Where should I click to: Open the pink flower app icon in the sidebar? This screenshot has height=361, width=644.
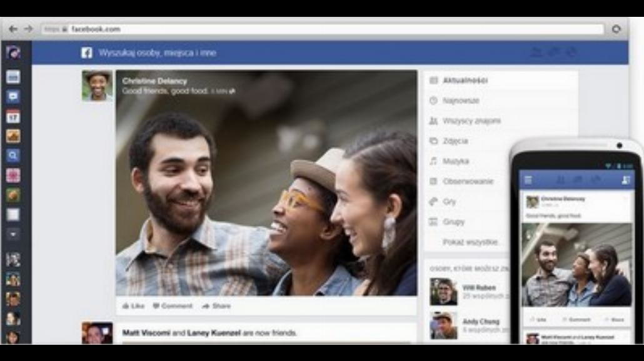pos(13,176)
